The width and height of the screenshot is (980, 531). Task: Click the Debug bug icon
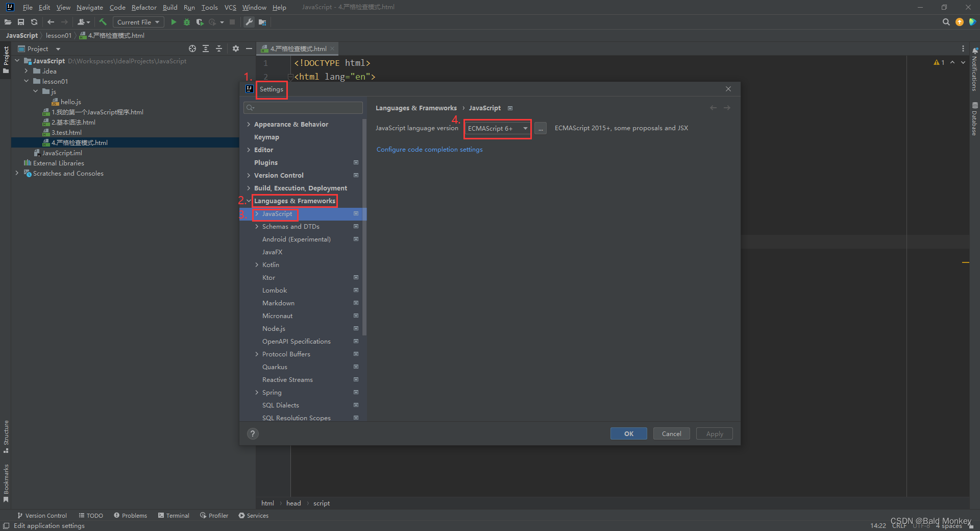(187, 22)
